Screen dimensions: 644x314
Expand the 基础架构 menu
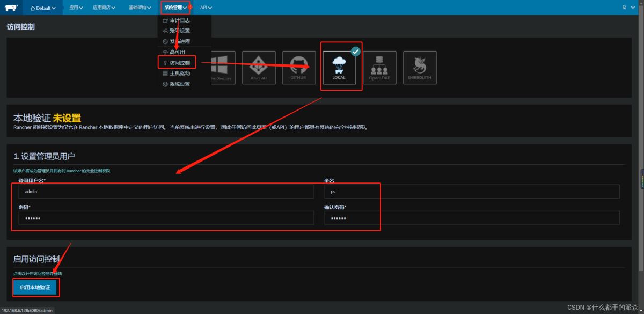[x=140, y=8]
